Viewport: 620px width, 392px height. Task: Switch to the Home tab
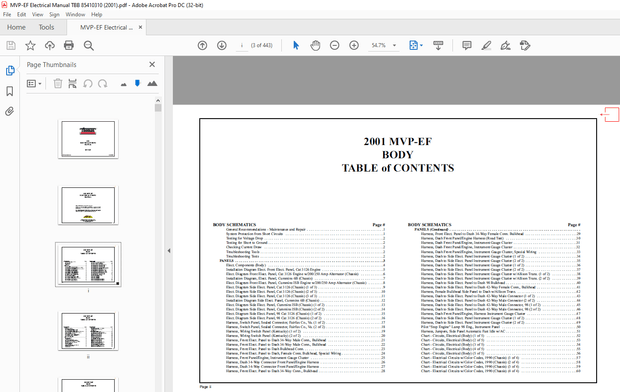[16, 27]
